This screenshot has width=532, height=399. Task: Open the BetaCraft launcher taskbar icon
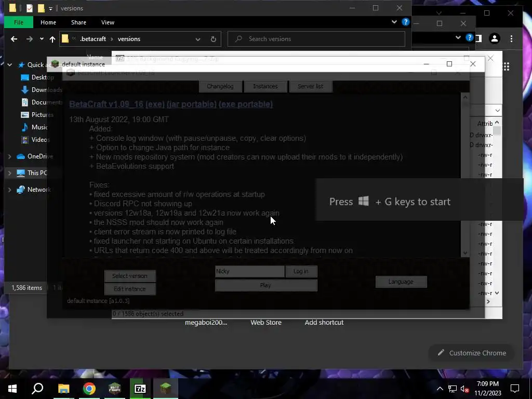pyautogui.click(x=115, y=389)
